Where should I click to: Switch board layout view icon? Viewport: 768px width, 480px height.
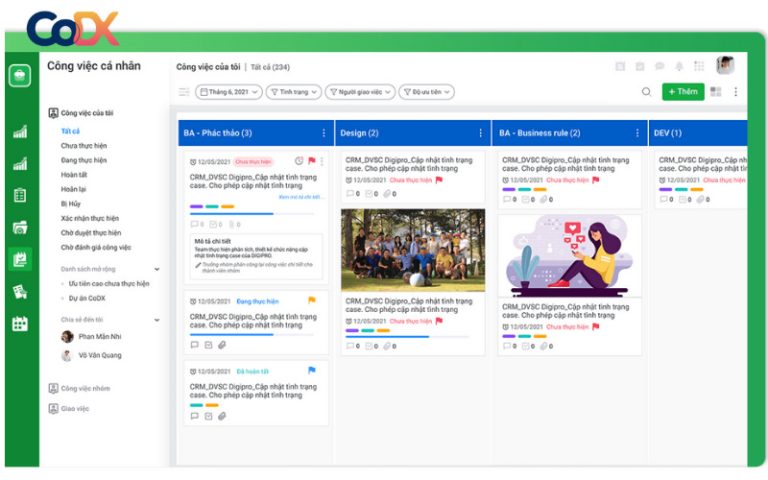[x=716, y=92]
